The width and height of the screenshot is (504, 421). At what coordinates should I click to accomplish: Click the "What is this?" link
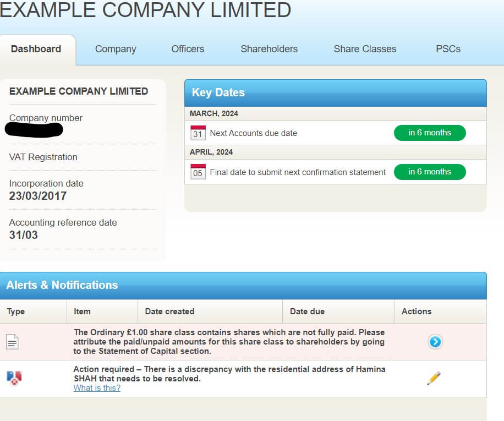(97, 388)
